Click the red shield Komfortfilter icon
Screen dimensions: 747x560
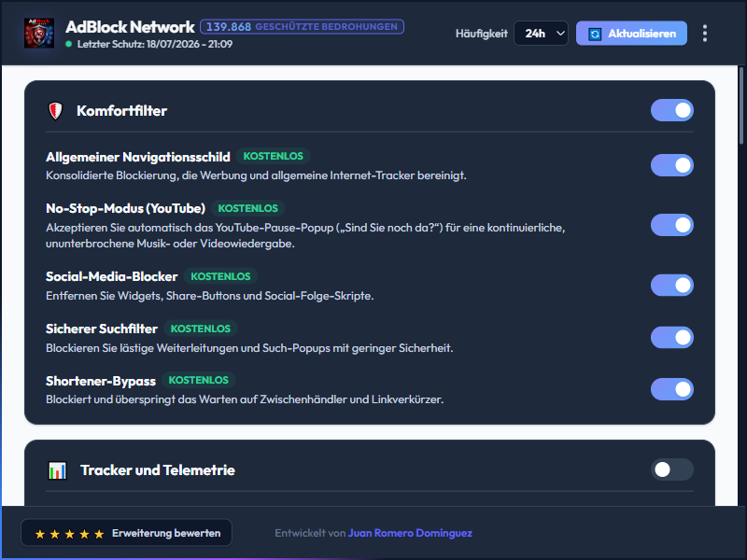56,111
